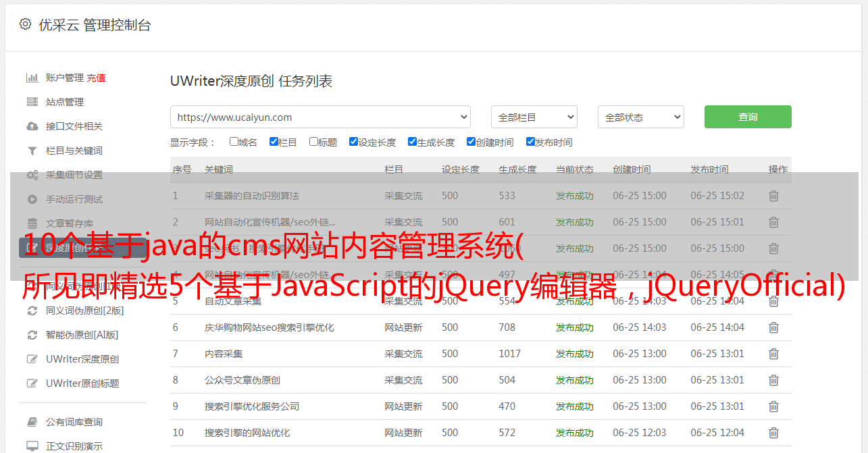Click the generated length value 1017
The image size is (868, 453).
[510, 354]
